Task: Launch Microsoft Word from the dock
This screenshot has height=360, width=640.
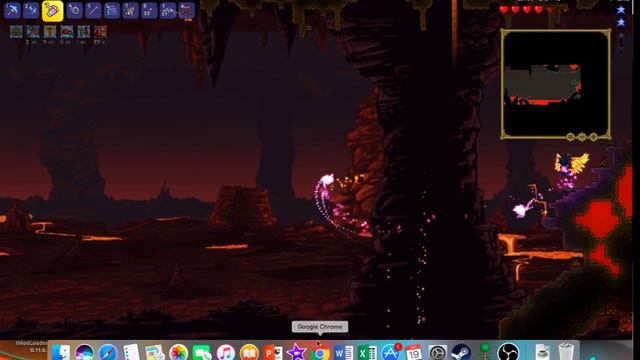Action: (x=343, y=352)
